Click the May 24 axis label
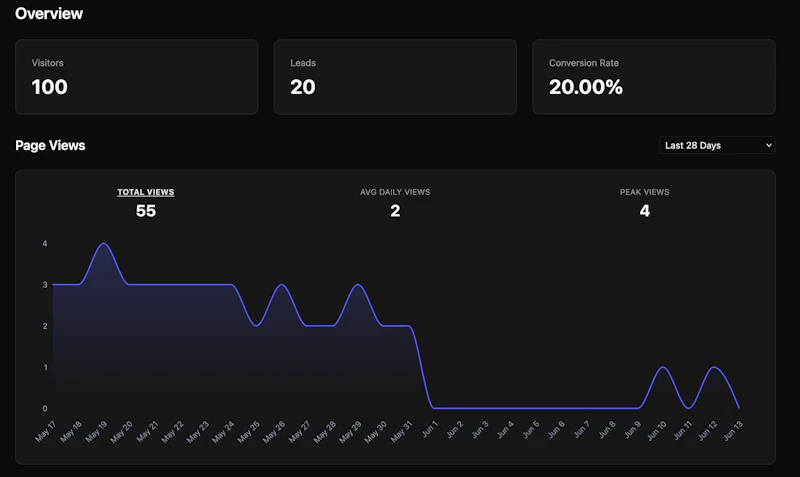The image size is (800, 477). (223, 431)
